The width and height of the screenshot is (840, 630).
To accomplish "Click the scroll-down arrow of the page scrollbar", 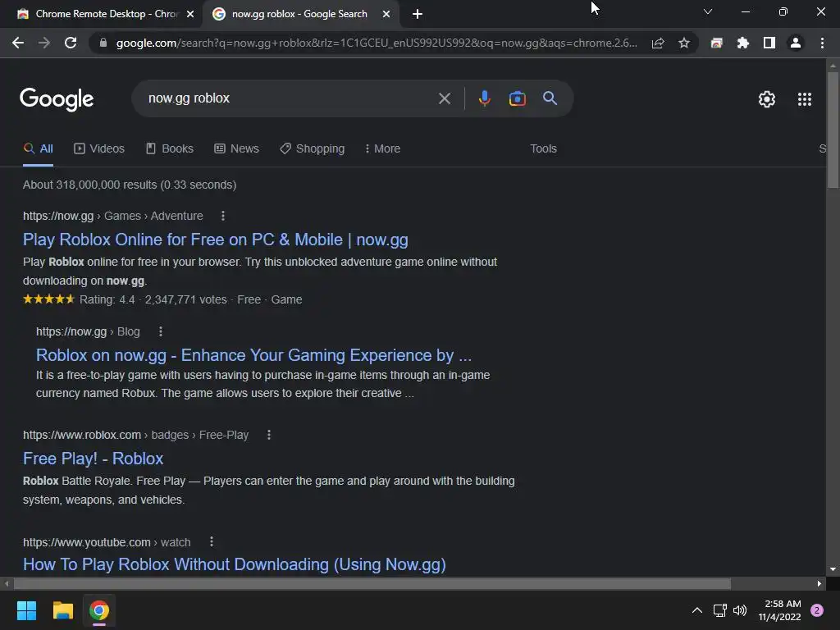I will [x=833, y=569].
